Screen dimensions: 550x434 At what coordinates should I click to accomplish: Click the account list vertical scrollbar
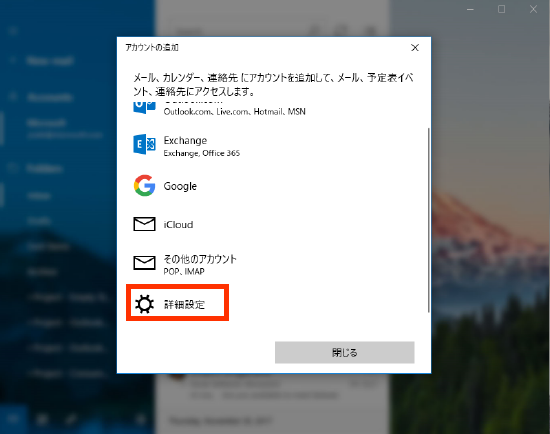(428, 220)
